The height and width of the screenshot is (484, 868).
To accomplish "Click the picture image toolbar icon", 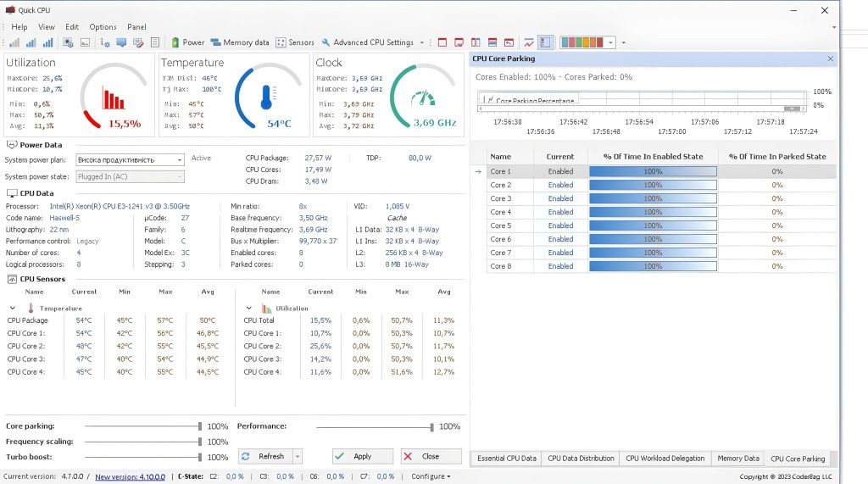I will (x=85, y=42).
